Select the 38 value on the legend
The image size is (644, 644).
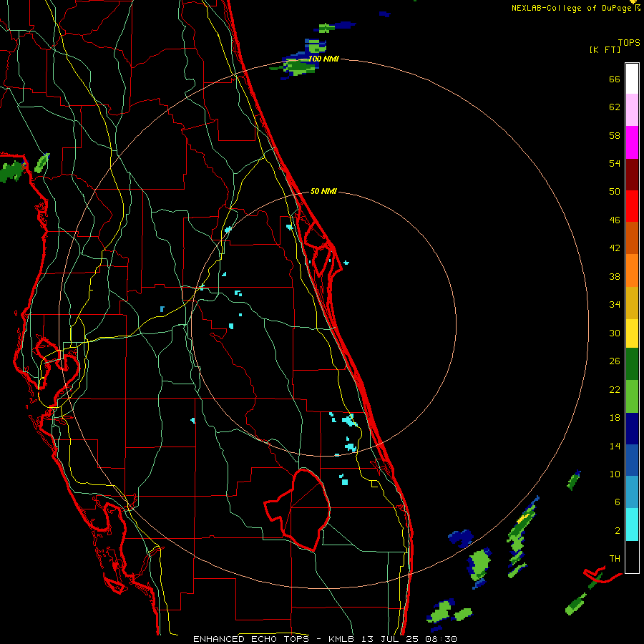pyautogui.click(x=615, y=276)
